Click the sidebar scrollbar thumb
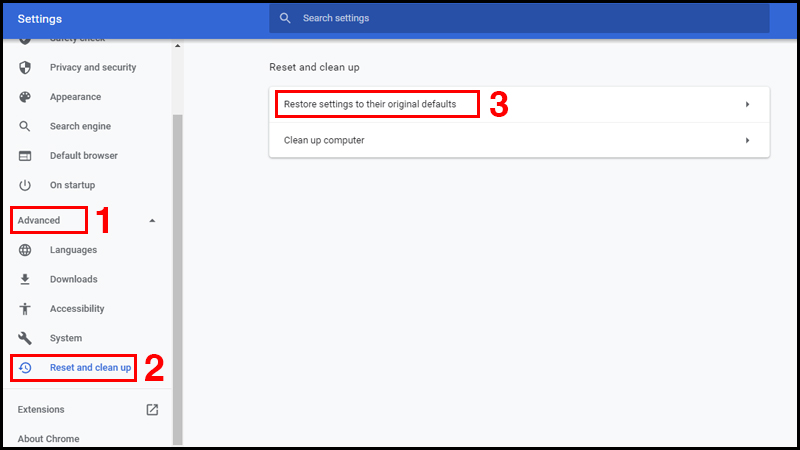The image size is (800, 450). point(178,280)
